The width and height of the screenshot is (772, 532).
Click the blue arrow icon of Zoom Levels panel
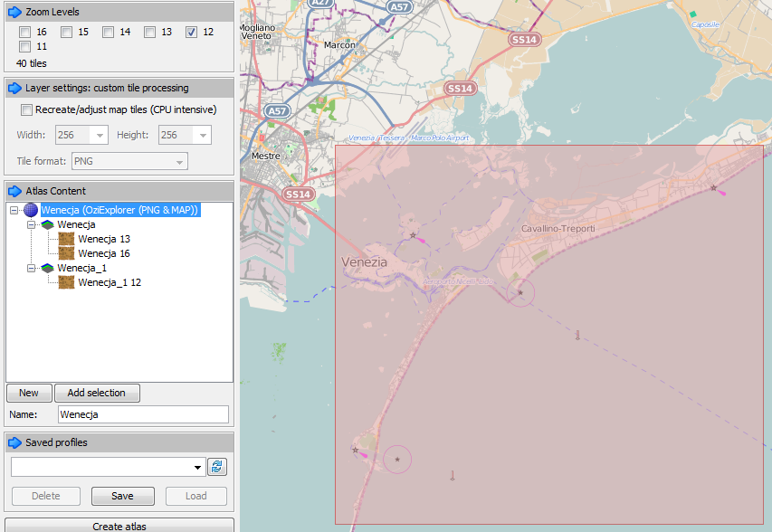pyautogui.click(x=15, y=12)
